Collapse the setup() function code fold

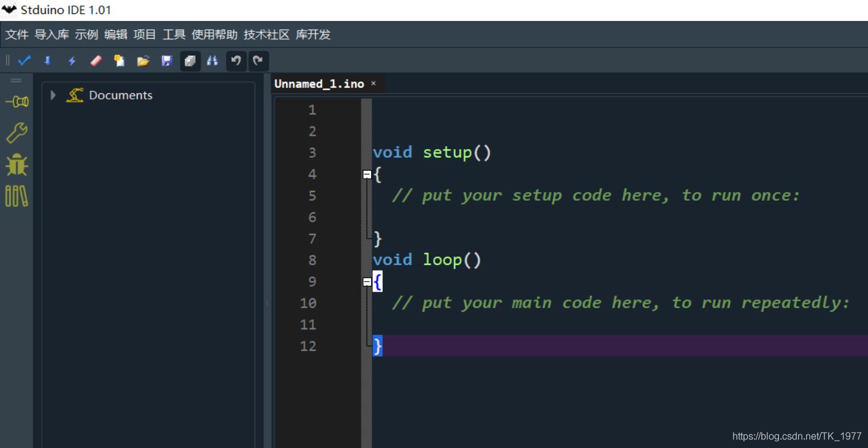pyautogui.click(x=367, y=174)
